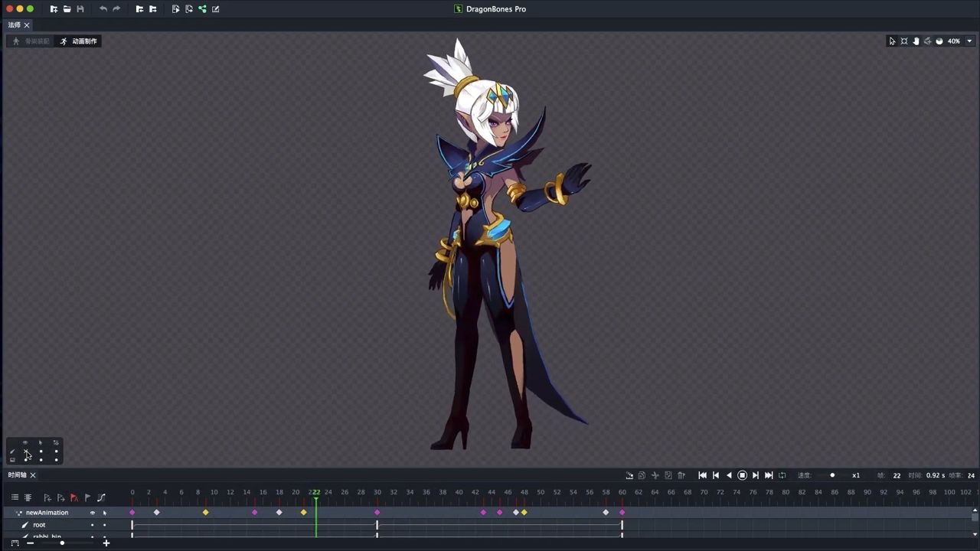980x551 pixels.
Task: Toggle selectable arrow on newAnimation row
Action: [x=105, y=513]
